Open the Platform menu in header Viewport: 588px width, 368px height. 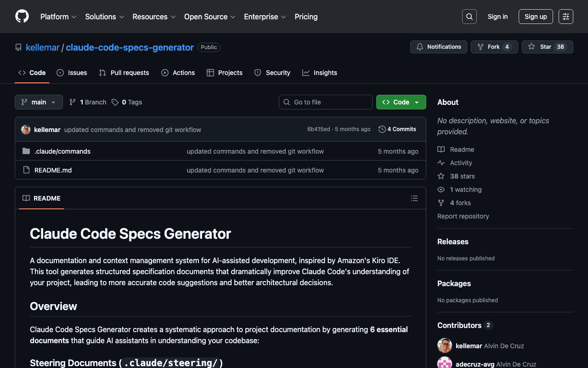tap(58, 17)
